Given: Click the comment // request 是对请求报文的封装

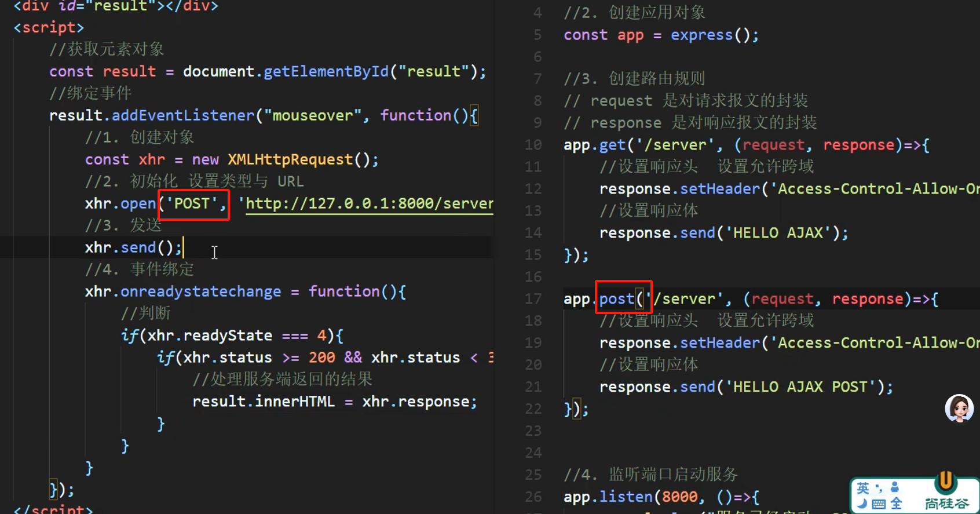Looking at the screenshot, I should click(x=686, y=101).
